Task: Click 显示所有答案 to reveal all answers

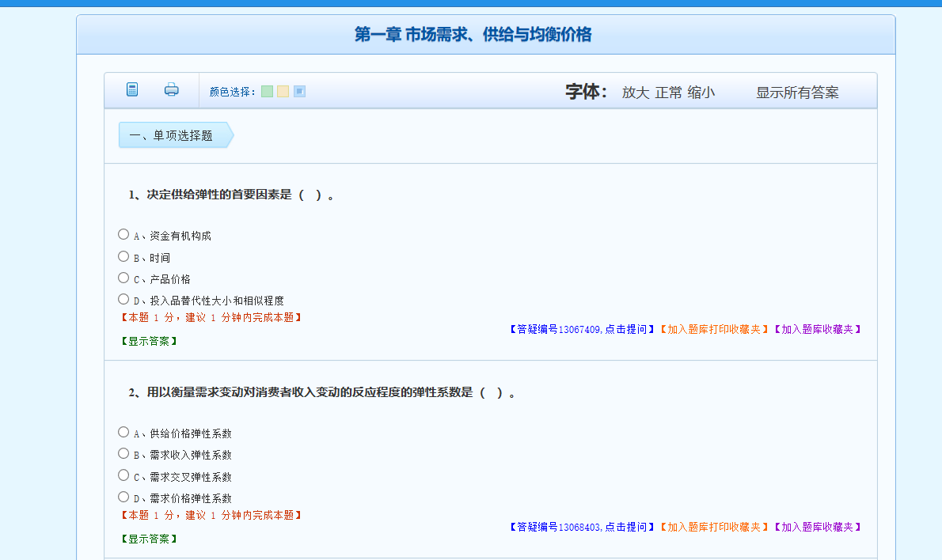Action: [x=797, y=93]
